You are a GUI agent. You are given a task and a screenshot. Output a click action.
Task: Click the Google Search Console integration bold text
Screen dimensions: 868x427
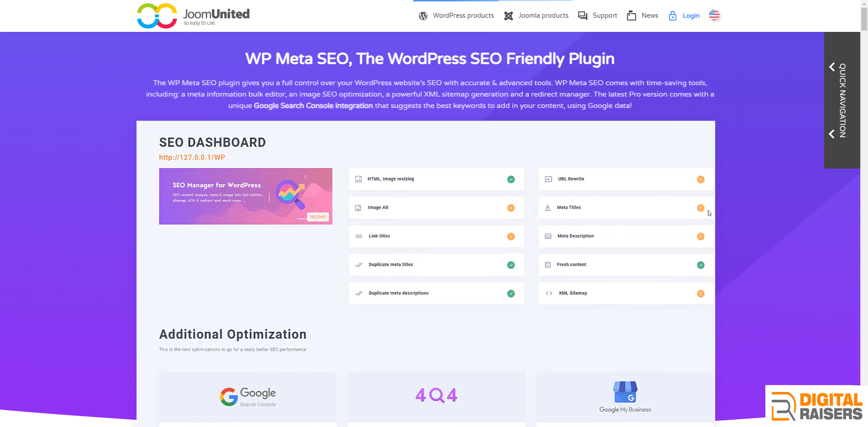pos(313,106)
